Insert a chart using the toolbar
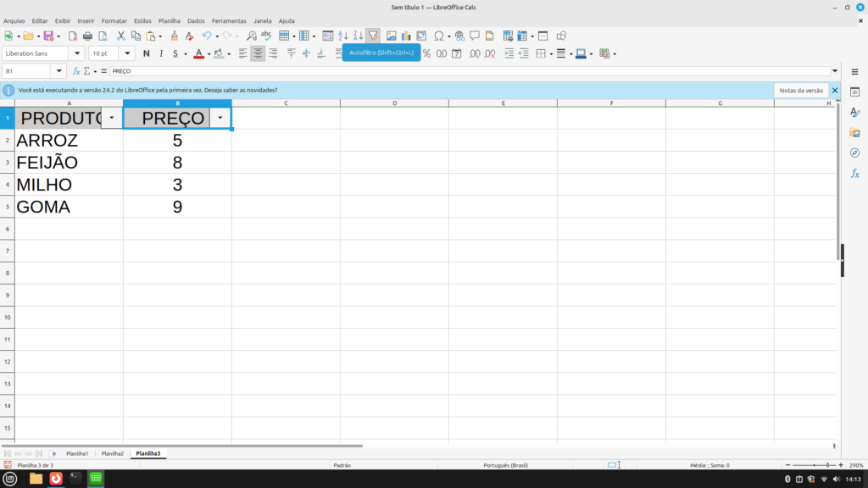 [x=406, y=36]
